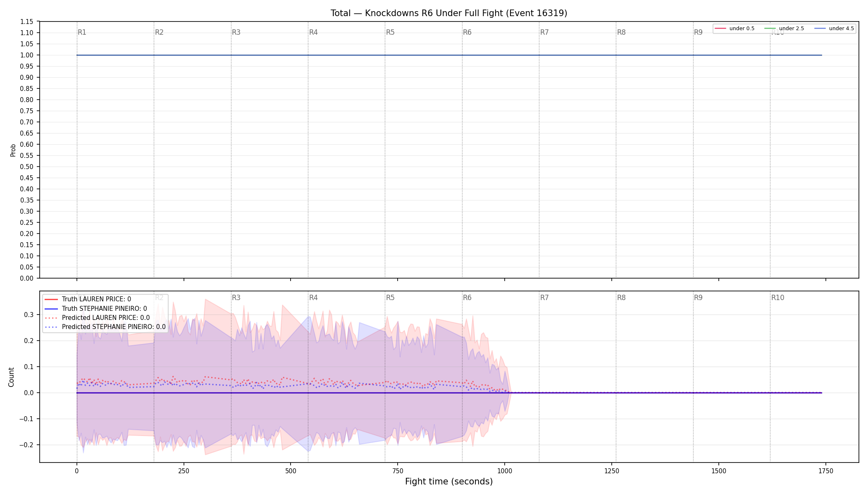Screen dimensions: 868x496
Task: Click the −0.1 tick on Count axis
Action: (27, 419)
